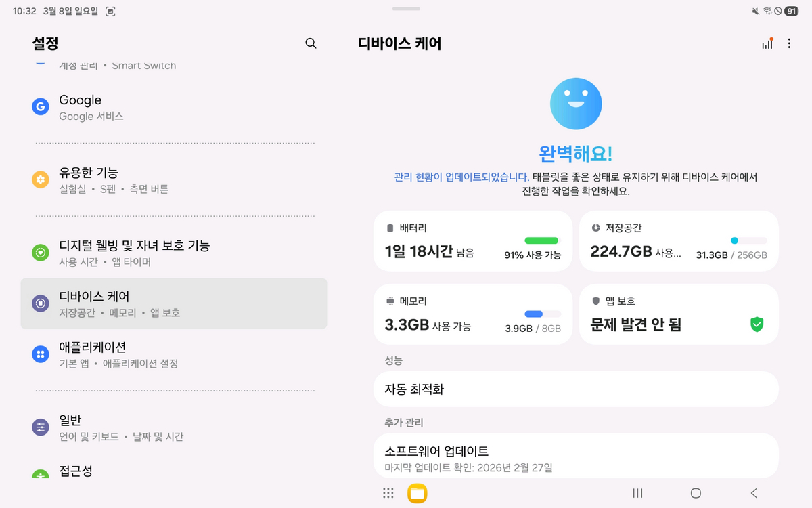
Task: Tap the 유용한 기능 gear icon
Action: [x=41, y=179]
